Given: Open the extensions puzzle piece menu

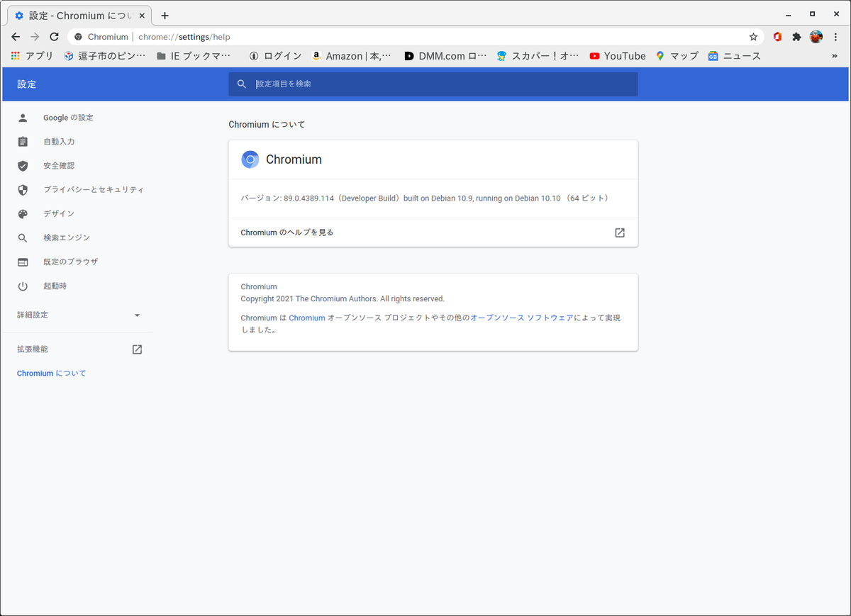Looking at the screenshot, I should pyautogui.click(x=796, y=37).
